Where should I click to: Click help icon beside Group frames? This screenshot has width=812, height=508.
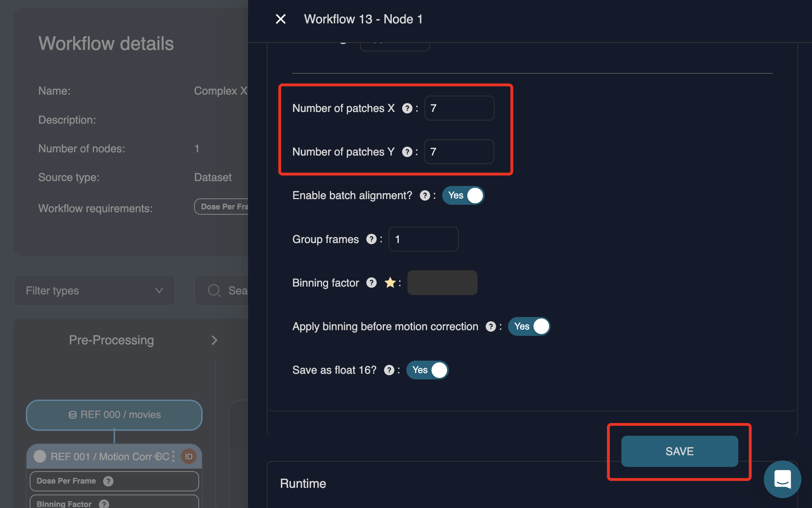(371, 239)
